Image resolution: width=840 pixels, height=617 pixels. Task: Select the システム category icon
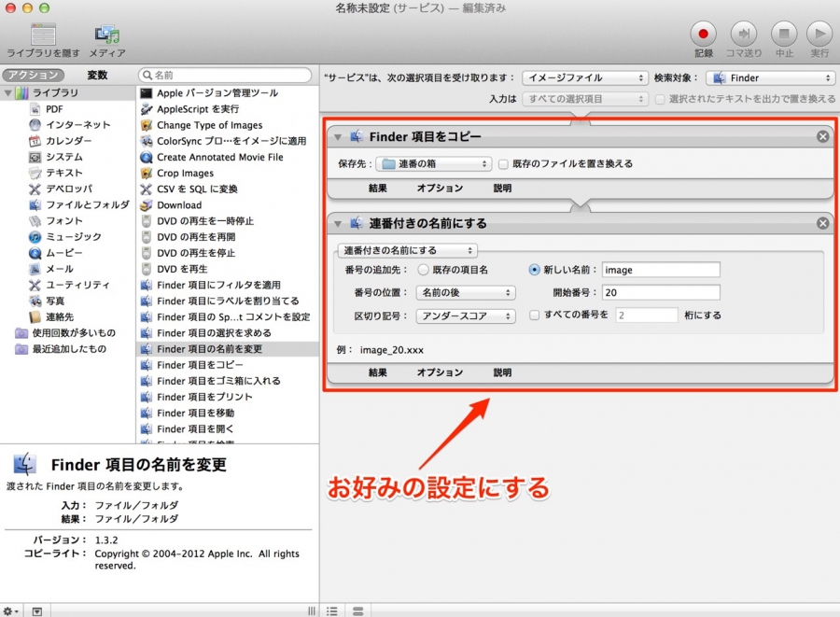click(x=35, y=157)
